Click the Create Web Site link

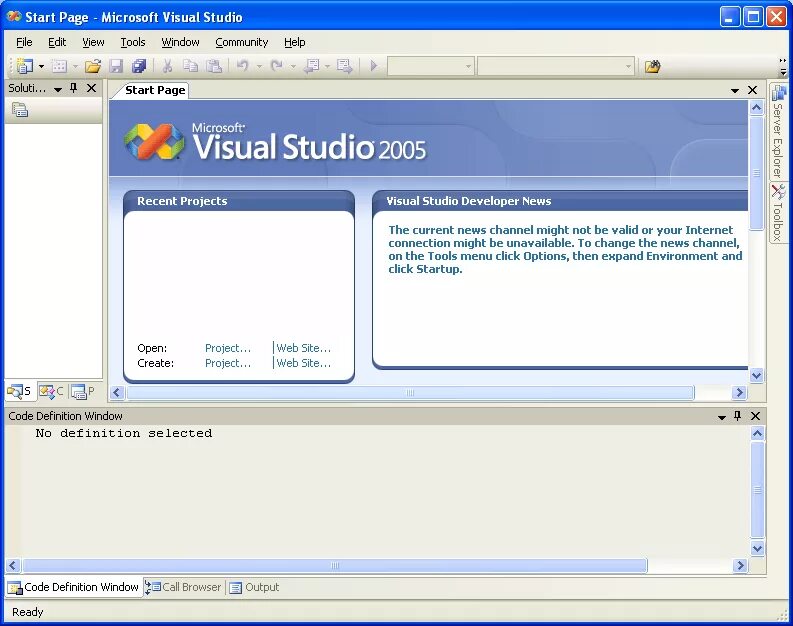(x=303, y=363)
